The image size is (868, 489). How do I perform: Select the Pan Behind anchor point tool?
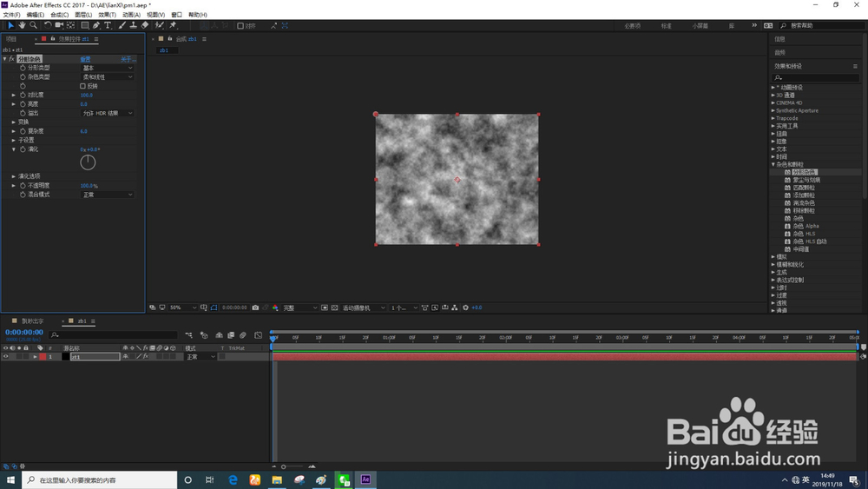71,25
